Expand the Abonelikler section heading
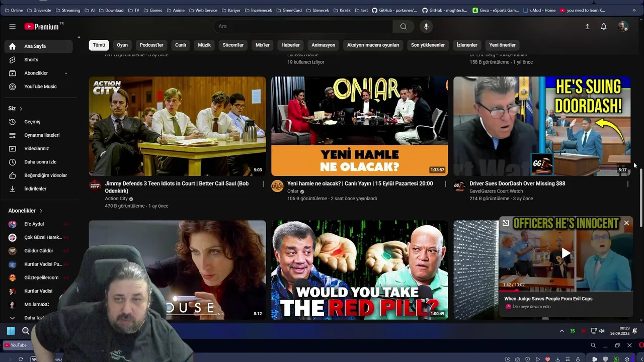This screenshot has width=644, height=362. coord(26,211)
